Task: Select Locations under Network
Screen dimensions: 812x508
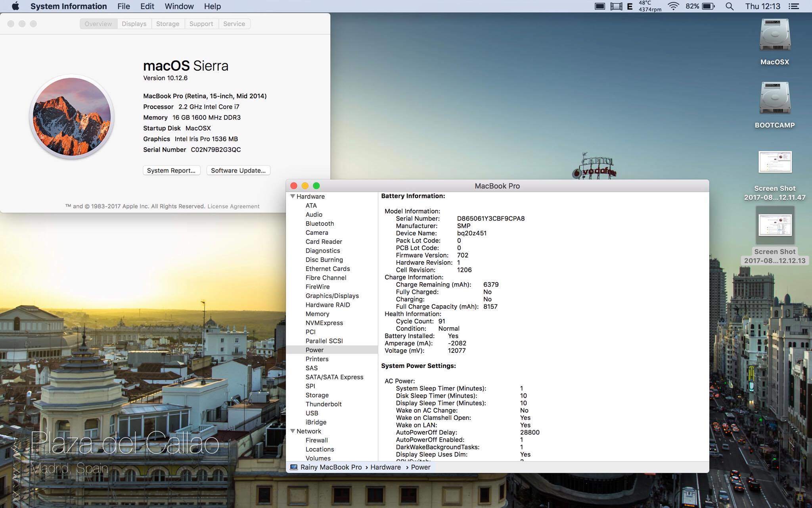Action: click(x=320, y=449)
